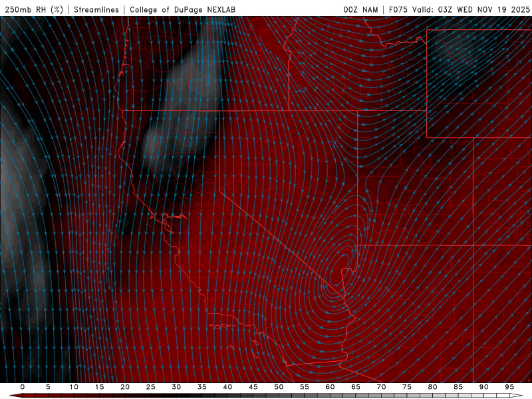Viewport: 532px width, 399px height.
Task: Click the "F075 Valid: 03Z WED NOV 19 2025" text
Action: [459, 9]
